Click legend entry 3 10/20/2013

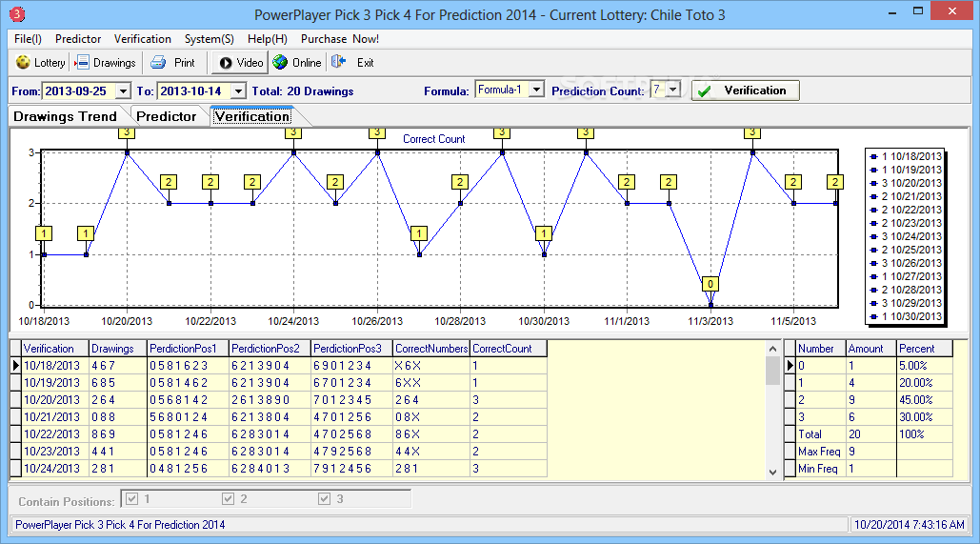907,183
